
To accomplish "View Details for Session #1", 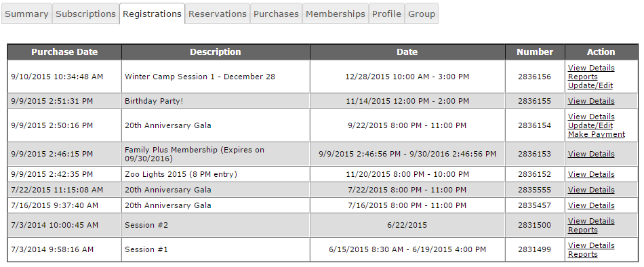I will click(591, 245).
